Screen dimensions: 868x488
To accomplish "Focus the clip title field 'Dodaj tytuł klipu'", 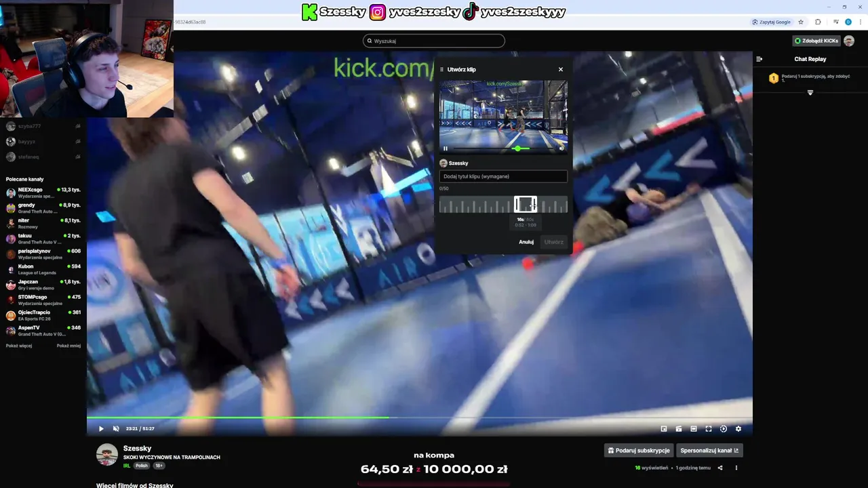I will 503,176.
